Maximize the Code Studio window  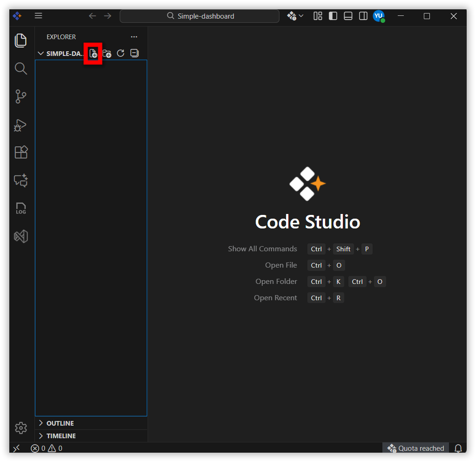(x=427, y=16)
